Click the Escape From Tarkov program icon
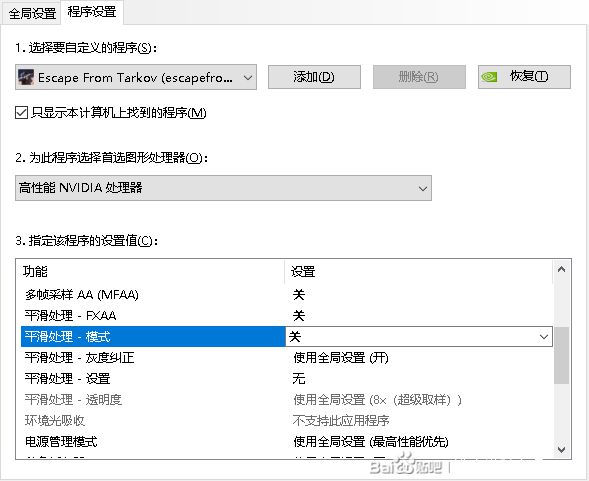This screenshot has width=589, height=481. [x=26, y=77]
